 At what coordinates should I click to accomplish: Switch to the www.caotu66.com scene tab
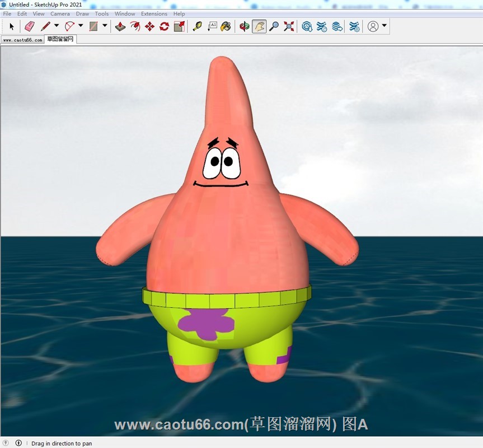22,40
